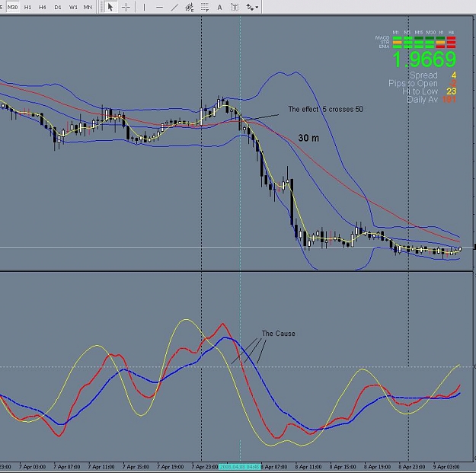Switch to W1 timeframe
Screen dimensions: 476x473
coord(73,7)
